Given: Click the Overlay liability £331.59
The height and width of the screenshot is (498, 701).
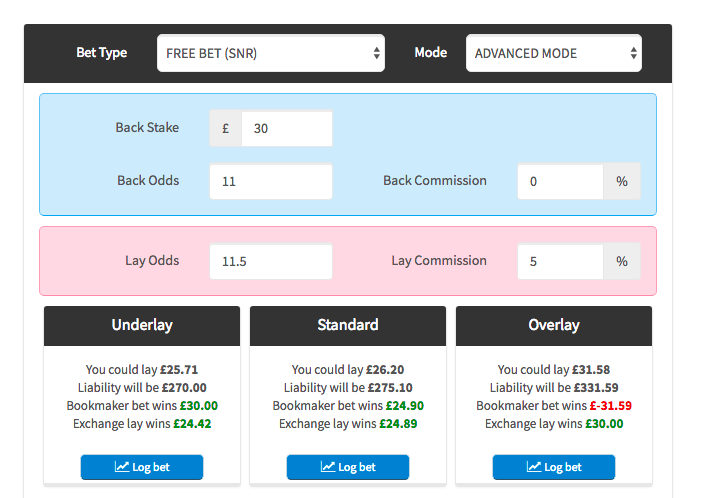Looking at the screenshot, I should (596, 388).
